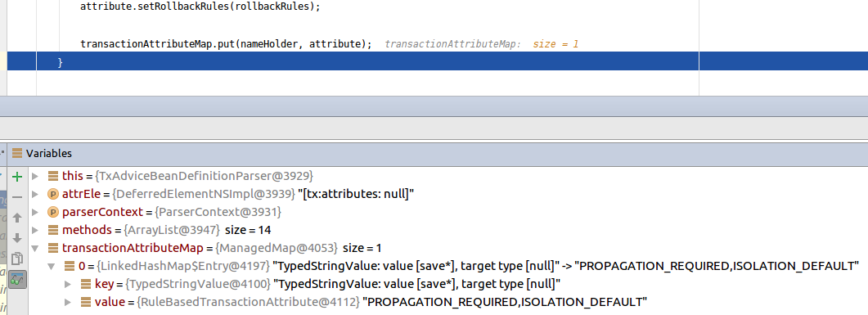Viewport: 868px width, 315px height.
Task: Click the green plus New Watch icon
Action: [17, 177]
